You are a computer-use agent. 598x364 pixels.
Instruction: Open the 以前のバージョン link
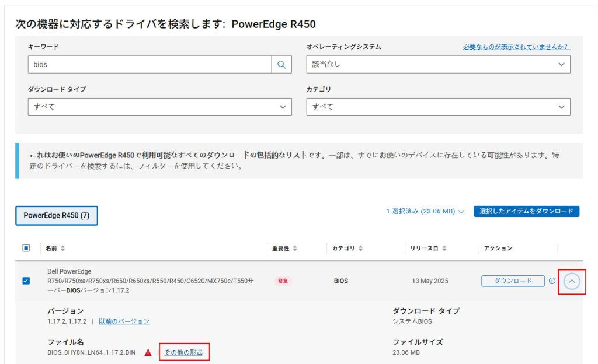124,321
